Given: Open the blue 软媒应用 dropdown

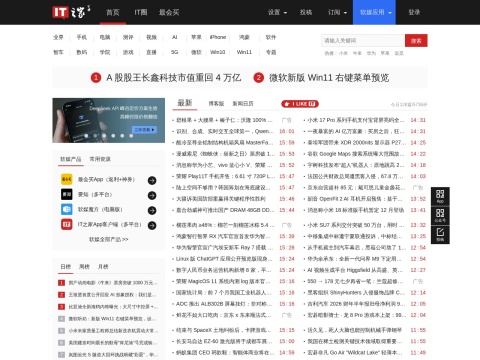Looking at the screenshot, I should pyautogui.click(x=374, y=12).
